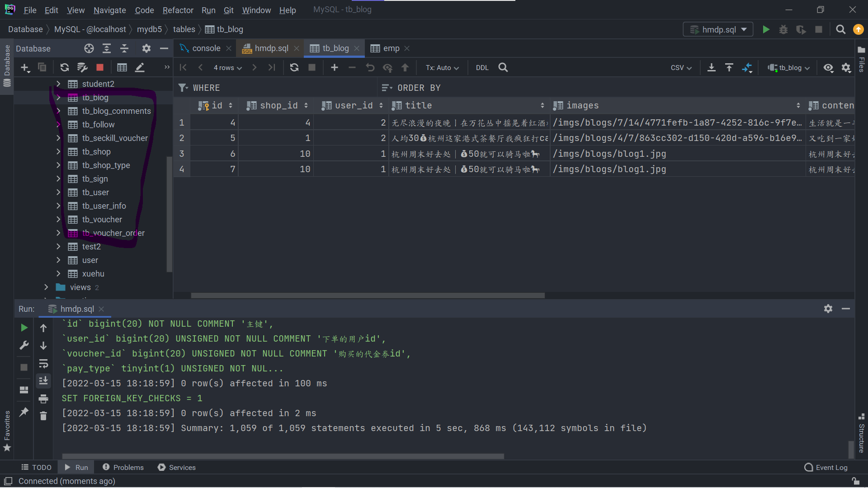Click the Submit changes up-arrow icon
Image resolution: width=868 pixels, height=488 pixels.
coord(405,67)
